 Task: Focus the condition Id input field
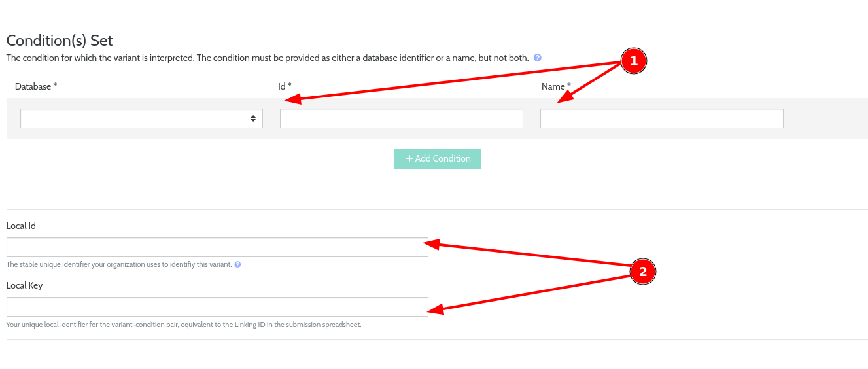[402, 118]
